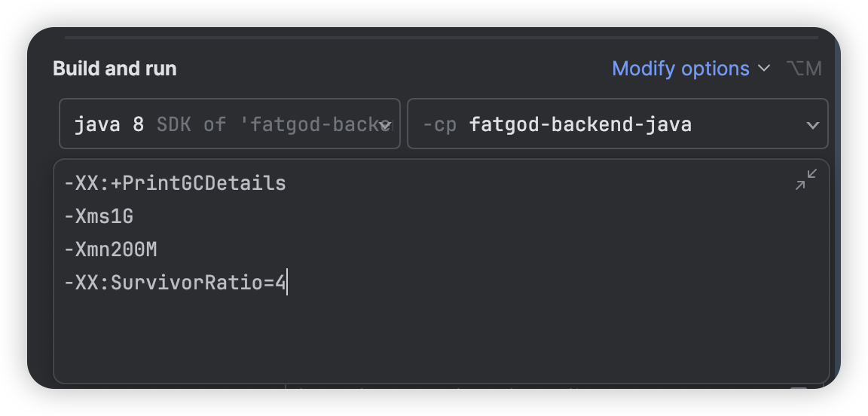Open the java 8 SDK selector
Image resolution: width=868 pixels, height=416 pixels.
pos(230,124)
